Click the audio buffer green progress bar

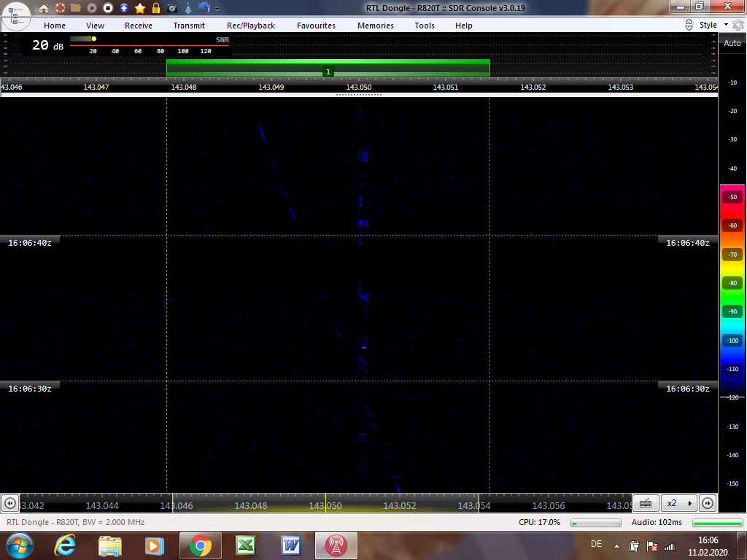tap(718, 523)
